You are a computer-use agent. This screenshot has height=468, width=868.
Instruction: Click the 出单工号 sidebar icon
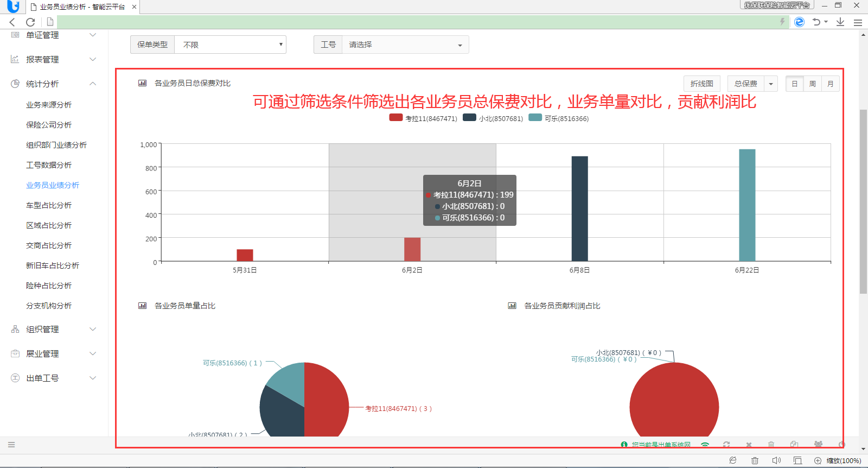click(15, 378)
